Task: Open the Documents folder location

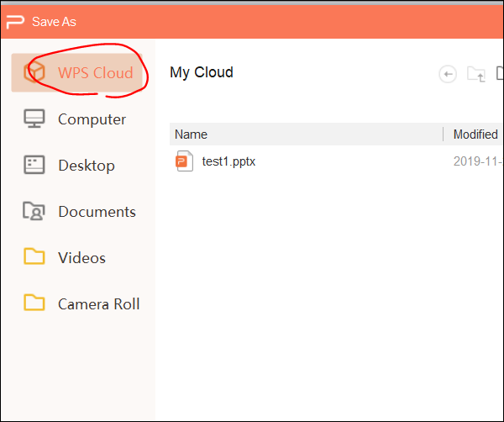Action: click(76, 212)
